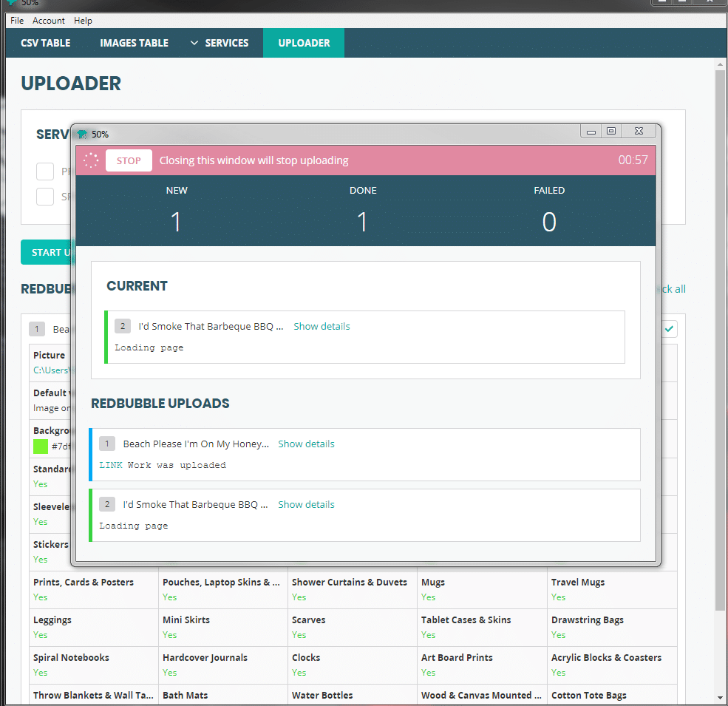Click the NEW counter value
This screenshot has width=728, height=706.
176,222
